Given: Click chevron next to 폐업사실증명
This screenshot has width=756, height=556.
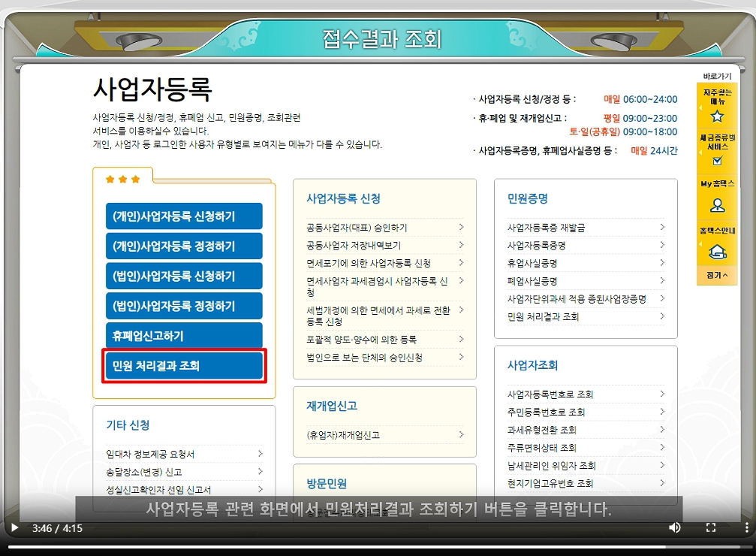Looking at the screenshot, I should (662, 280).
